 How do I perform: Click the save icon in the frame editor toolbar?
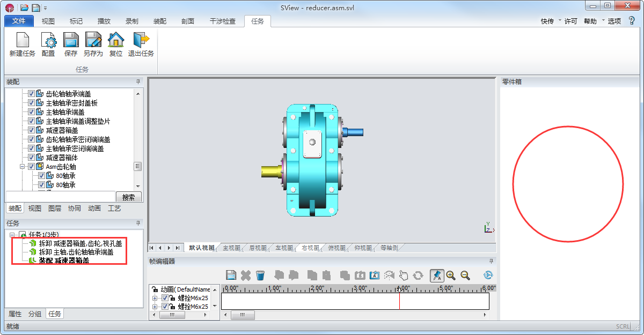(231, 275)
